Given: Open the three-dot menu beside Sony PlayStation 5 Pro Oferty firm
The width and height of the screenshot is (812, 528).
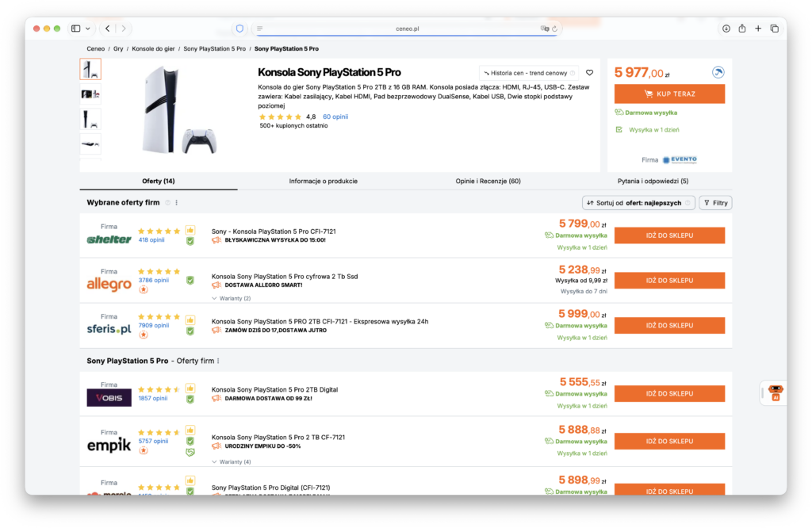Looking at the screenshot, I should (218, 361).
